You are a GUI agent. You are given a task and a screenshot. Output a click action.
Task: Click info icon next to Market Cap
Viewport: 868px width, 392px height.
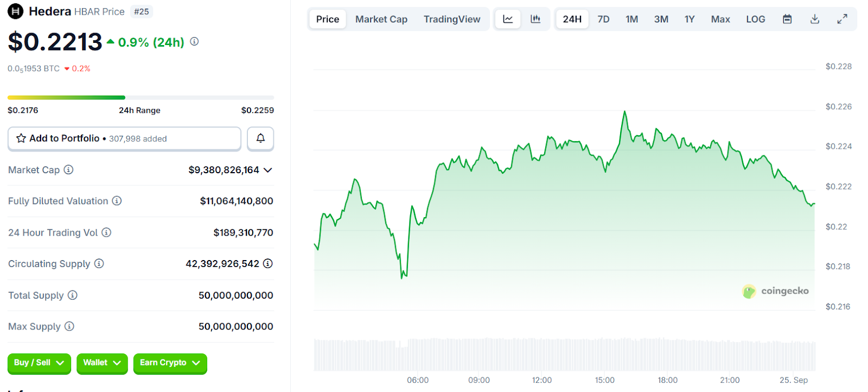click(68, 170)
